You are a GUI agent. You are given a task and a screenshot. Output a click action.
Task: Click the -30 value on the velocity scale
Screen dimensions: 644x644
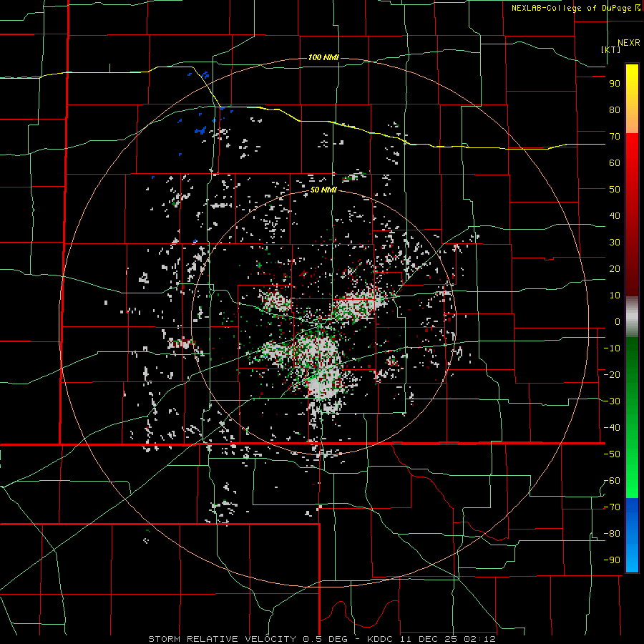(x=612, y=401)
